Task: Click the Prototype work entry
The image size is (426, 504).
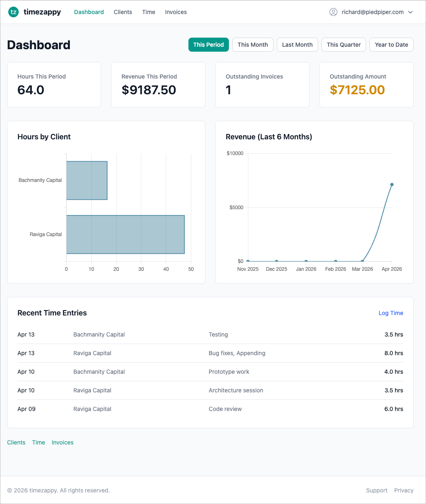Action: (229, 372)
